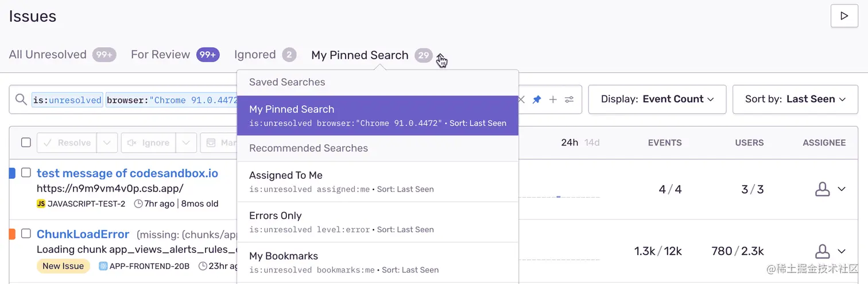
Task: Click the EVENTS column header
Action: point(665,143)
